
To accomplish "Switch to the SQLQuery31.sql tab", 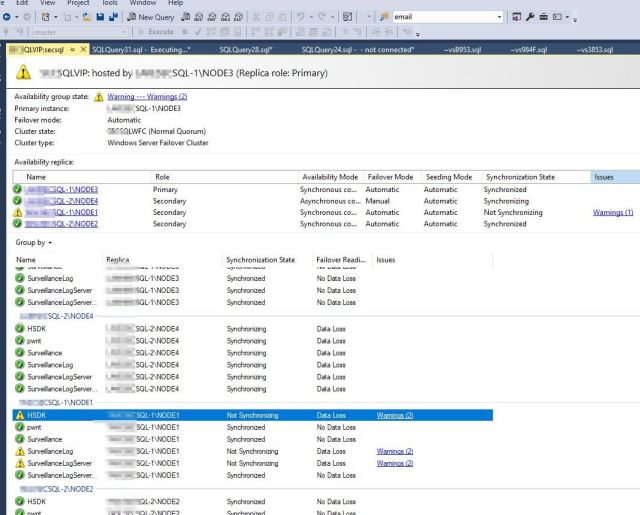I will (x=130, y=49).
